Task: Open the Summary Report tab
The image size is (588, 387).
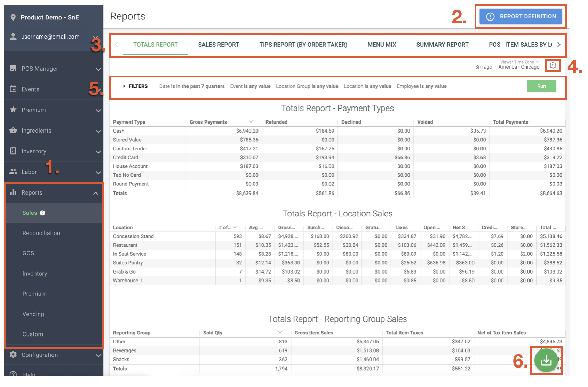Action: point(442,45)
